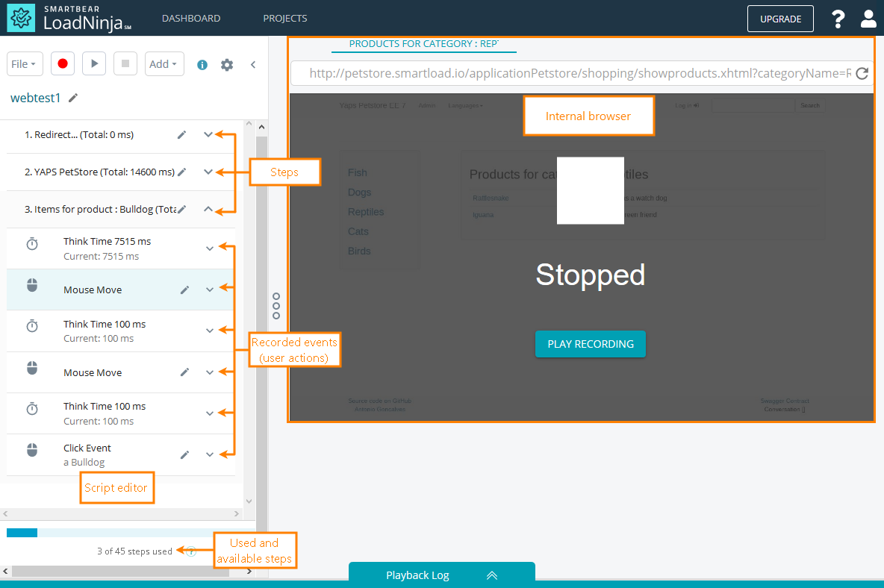Click the blue info icon
Screen dimensions: 884x588
(202, 65)
